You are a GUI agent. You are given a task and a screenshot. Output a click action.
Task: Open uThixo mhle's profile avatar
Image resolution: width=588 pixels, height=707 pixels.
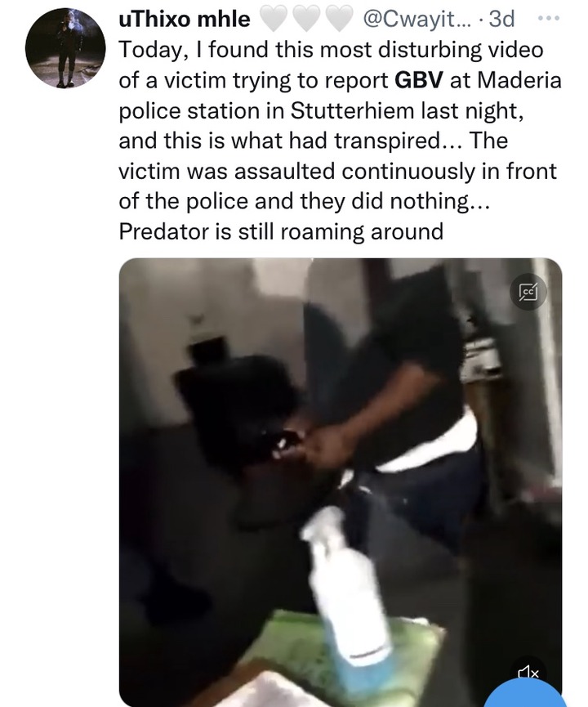[65, 47]
